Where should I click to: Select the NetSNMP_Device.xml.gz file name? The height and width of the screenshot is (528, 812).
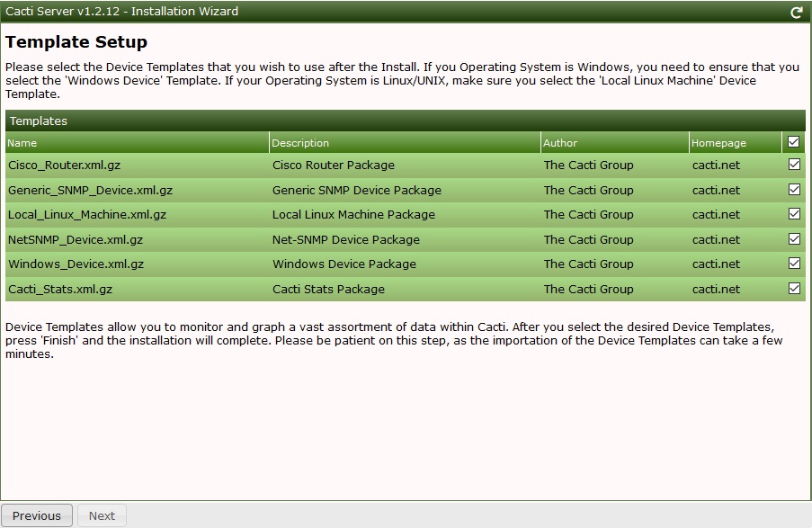(76, 240)
